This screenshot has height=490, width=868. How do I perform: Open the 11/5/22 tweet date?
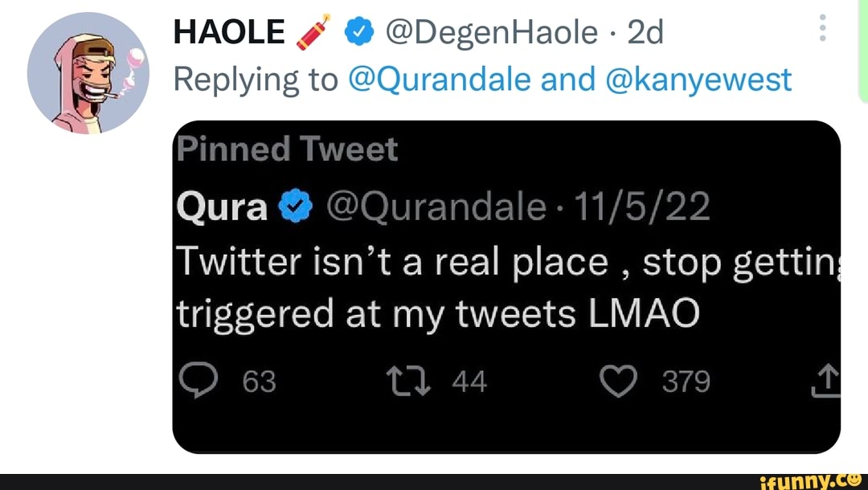click(x=642, y=208)
